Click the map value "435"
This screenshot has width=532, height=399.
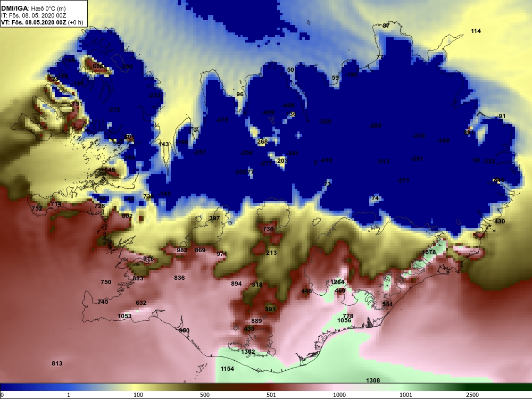[x=249, y=329]
